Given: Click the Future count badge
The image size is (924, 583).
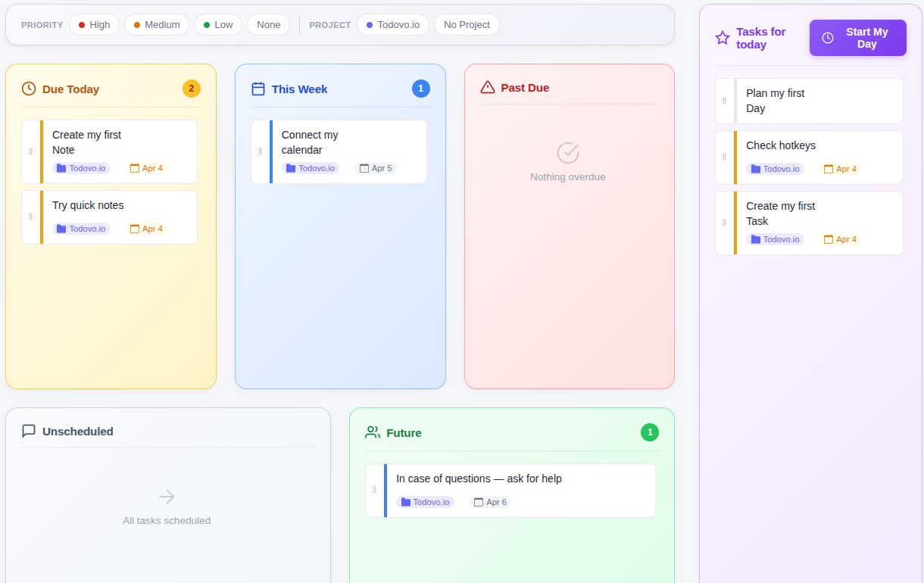Looking at the screenshot, I should click(650, 432).
